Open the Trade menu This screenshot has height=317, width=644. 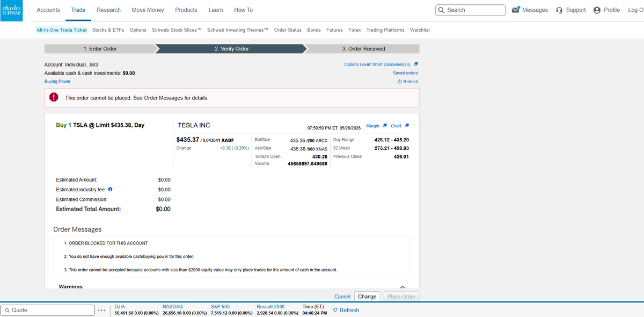(78, 10)
